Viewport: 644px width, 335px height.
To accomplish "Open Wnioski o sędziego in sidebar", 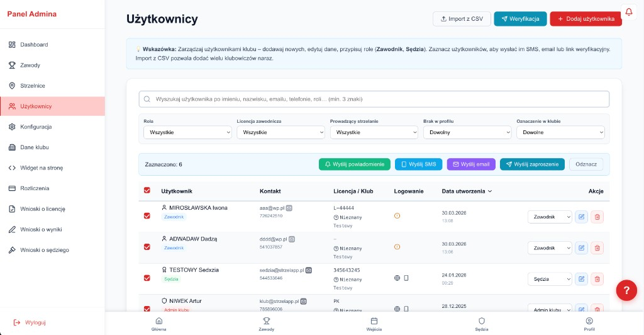I will [x=53, y=250].
